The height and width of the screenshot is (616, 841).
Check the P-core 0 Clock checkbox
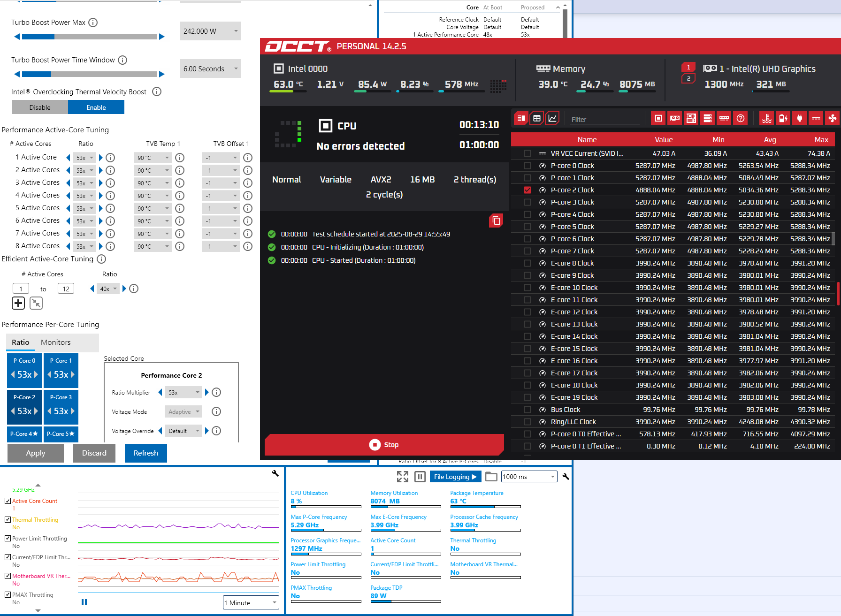point(528,166)
